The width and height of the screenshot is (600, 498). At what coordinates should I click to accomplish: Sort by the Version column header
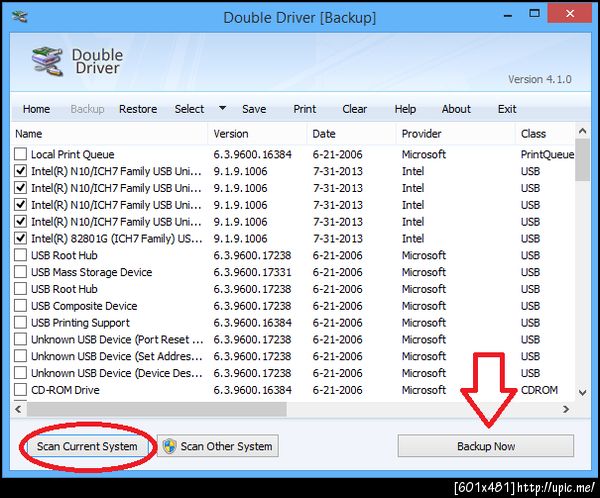[x=258, y=134]
